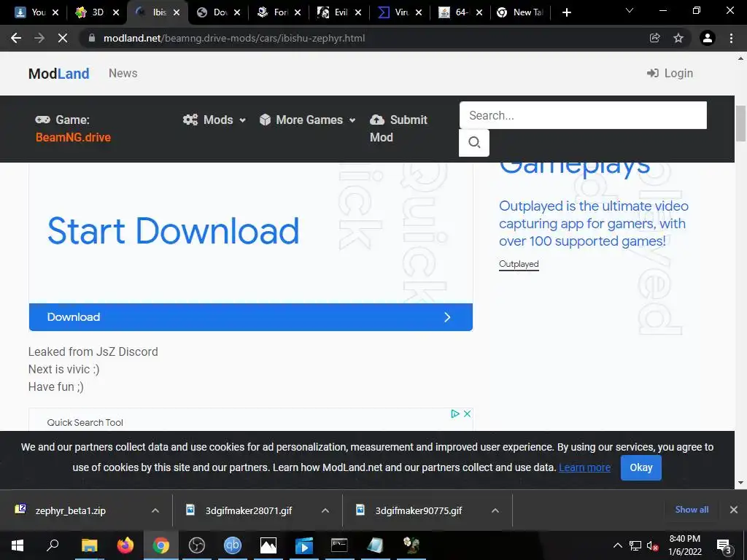Close the Forl tab

pos(298,12)
